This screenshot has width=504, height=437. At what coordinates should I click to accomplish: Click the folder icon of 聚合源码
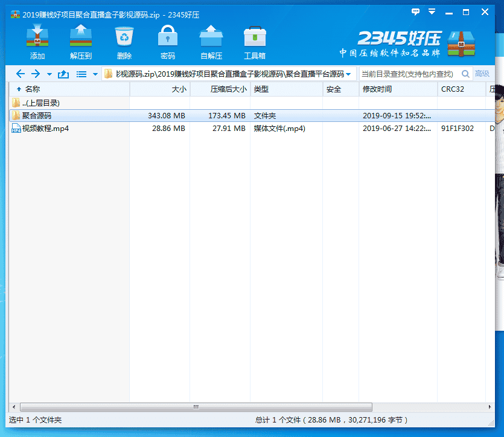coord(16,115)
